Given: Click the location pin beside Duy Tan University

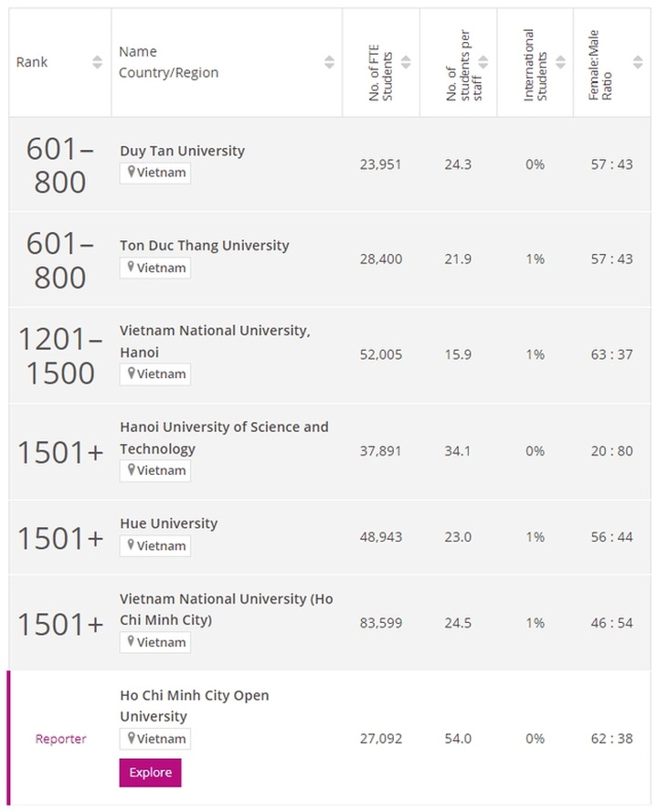Looking at the screenshot, I should click(x=133, y=173).
